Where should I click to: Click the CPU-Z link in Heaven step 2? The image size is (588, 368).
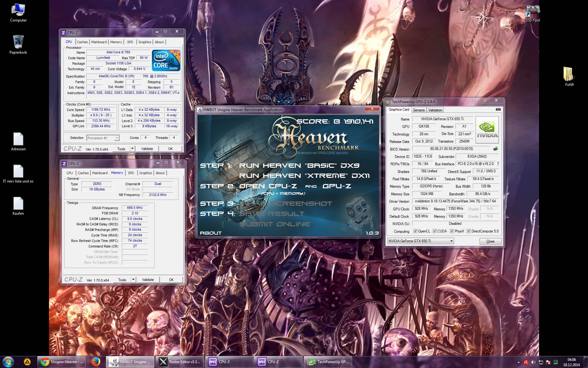(283, 186)
